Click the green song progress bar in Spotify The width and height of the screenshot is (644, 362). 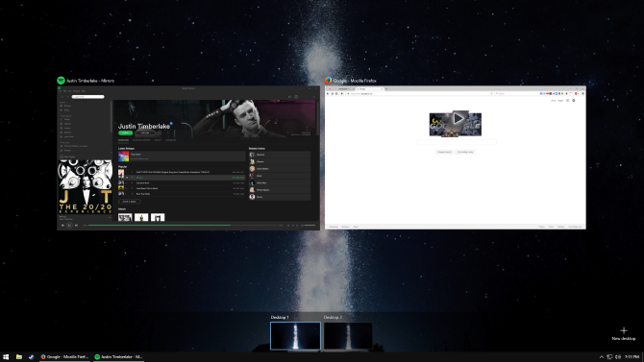pyautogui.click(x=160, y=226)
